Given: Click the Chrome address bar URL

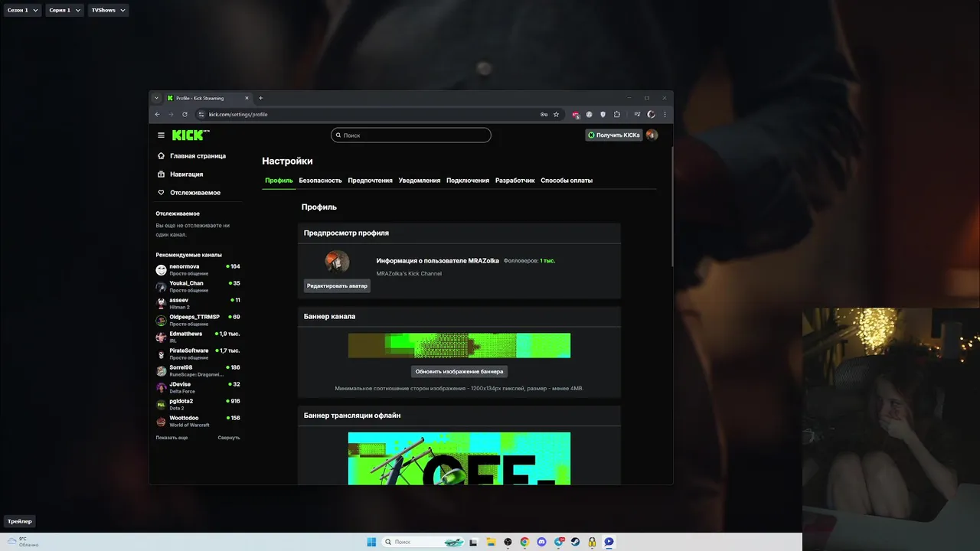Looking at the screenshot, I should (x=238, y=114).
